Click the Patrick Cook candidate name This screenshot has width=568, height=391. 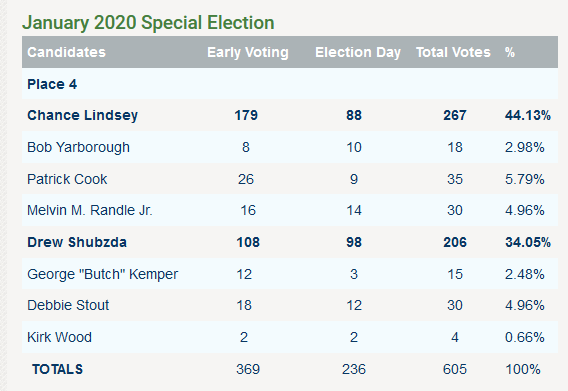67,179
